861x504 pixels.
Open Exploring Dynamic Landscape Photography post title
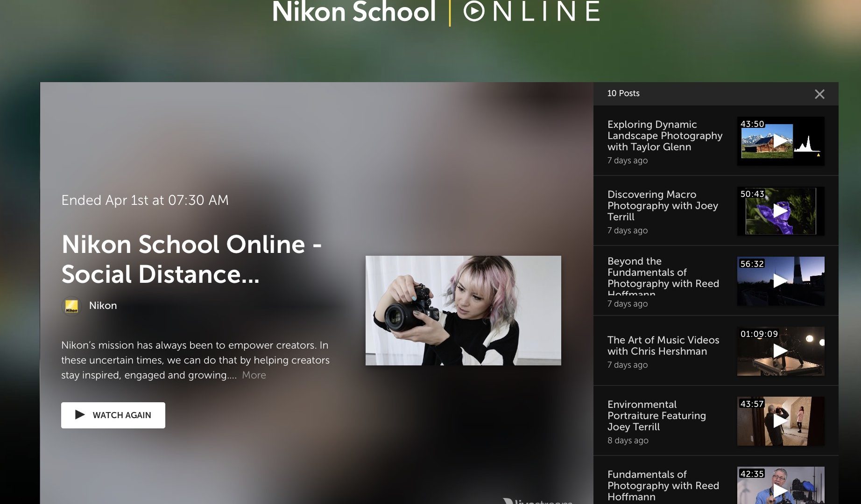pyautogui.click(x=664, y=136)
